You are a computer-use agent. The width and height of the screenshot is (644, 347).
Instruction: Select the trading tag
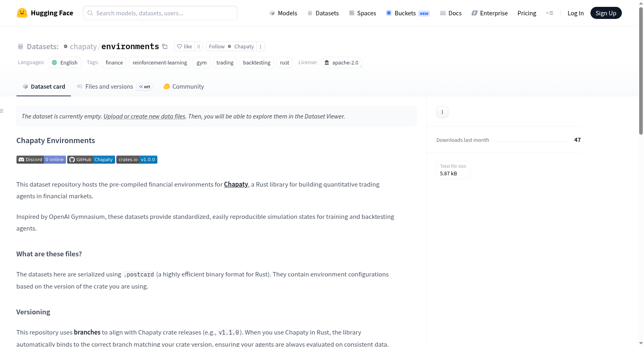225,62
